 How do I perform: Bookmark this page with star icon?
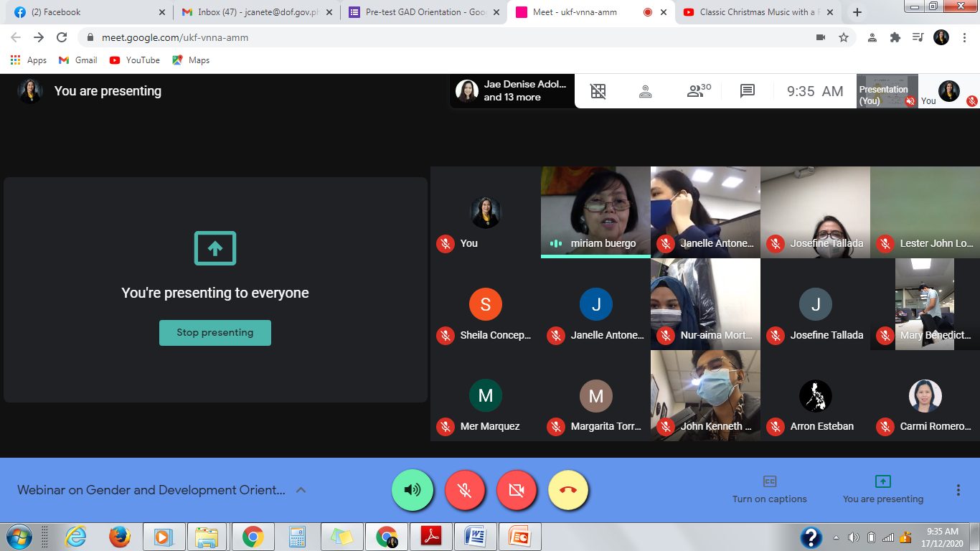(844, 37)
